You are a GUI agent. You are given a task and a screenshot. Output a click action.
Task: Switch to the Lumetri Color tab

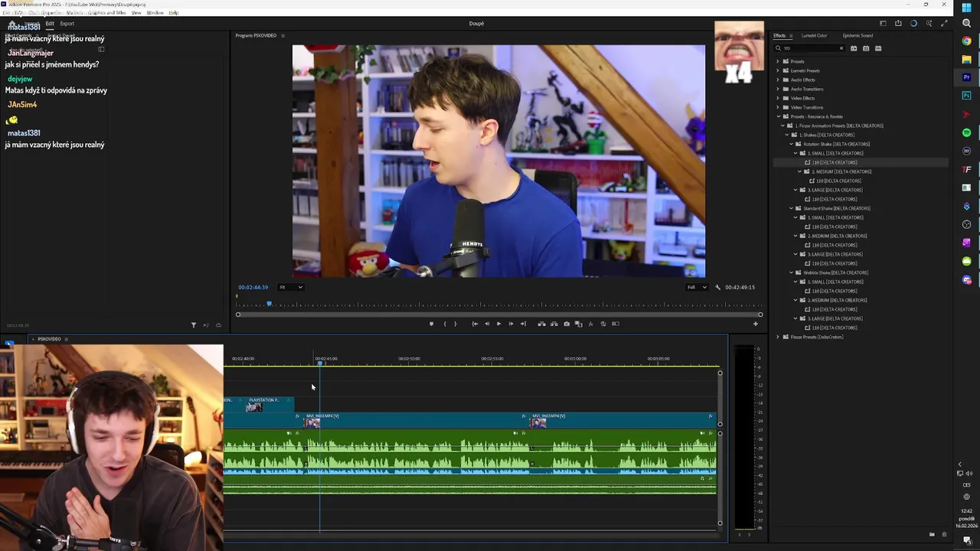(x=814, y=35)
